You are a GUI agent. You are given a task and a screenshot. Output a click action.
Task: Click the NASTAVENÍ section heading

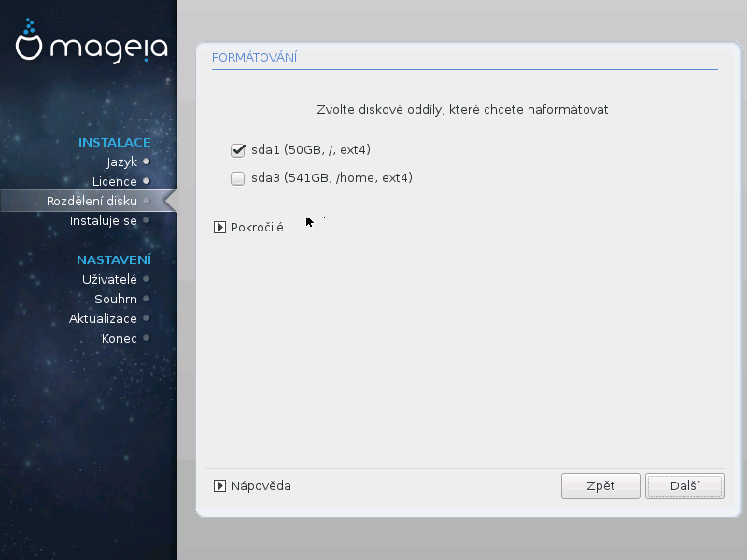pos(114,260)
